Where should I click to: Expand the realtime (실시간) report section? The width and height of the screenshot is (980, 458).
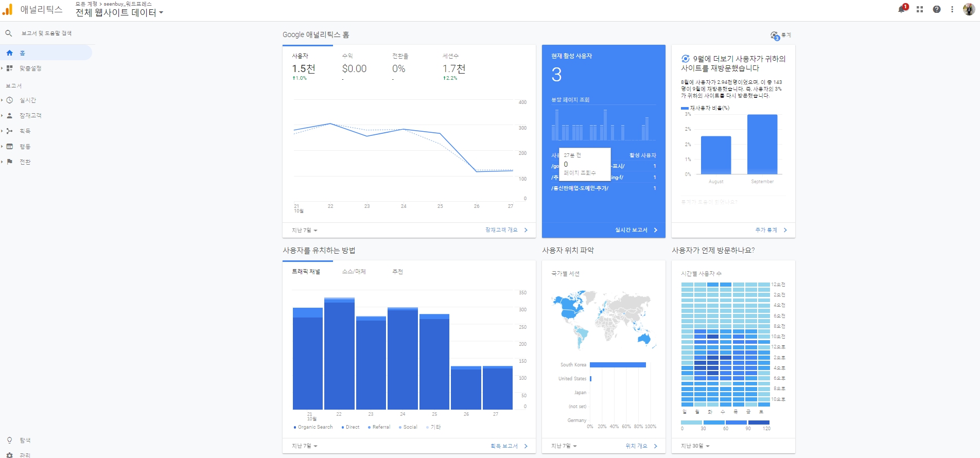point(28,100)
